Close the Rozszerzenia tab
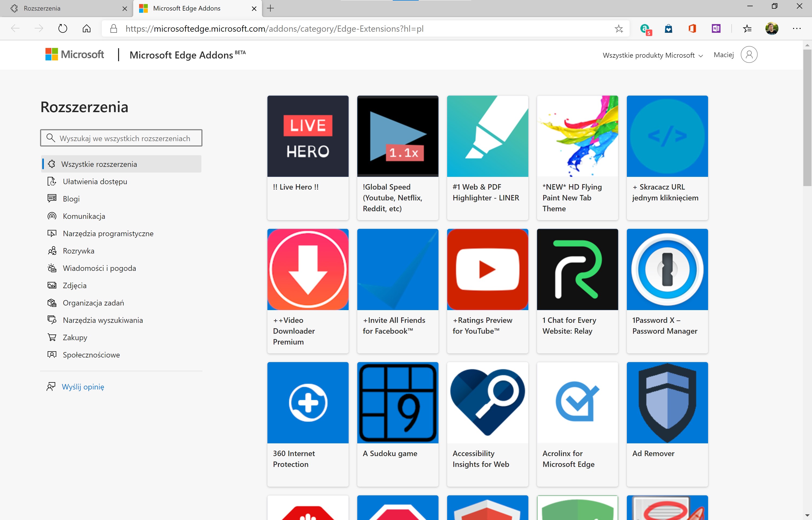 point(125,9)
